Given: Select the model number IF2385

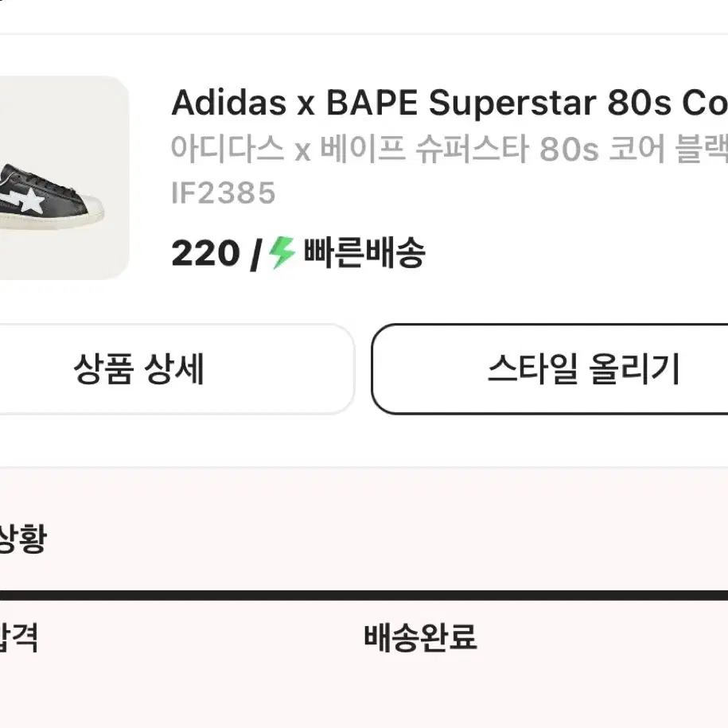Looking at the screenshot, I should pyautogui.click(x=224, y=193).
